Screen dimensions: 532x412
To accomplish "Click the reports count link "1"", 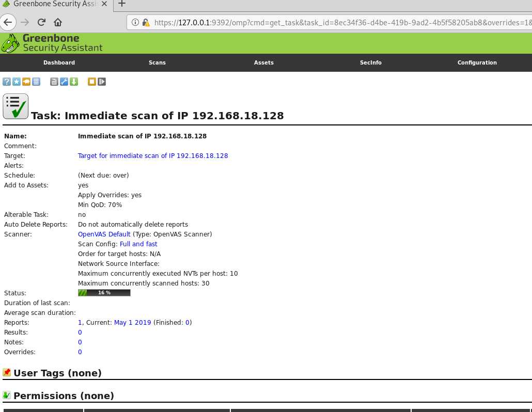I will click(80, 323).
